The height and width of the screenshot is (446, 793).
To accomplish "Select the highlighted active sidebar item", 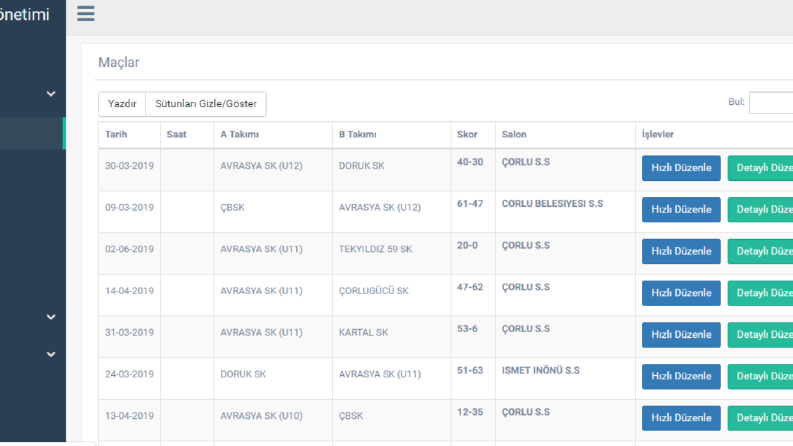I will pos(33,133).
